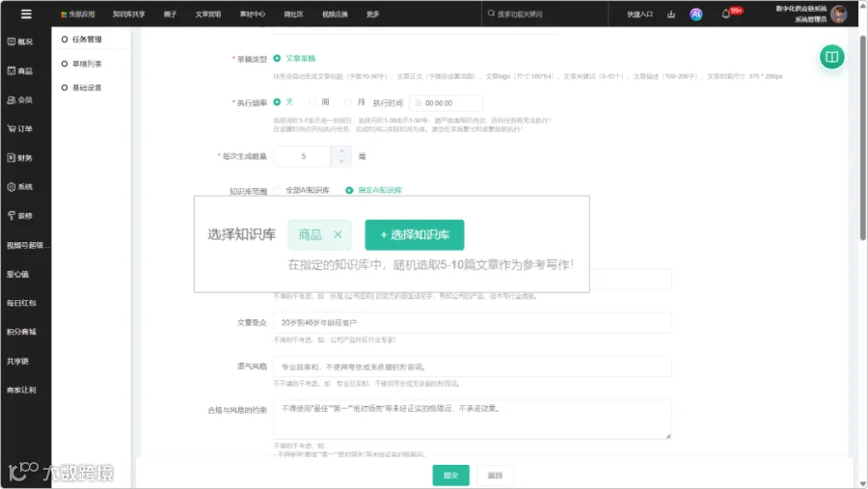Viewport: 868px width, 489px height.
Task: Open 文章营销 top menu item
Action: (x=207, y=14)
